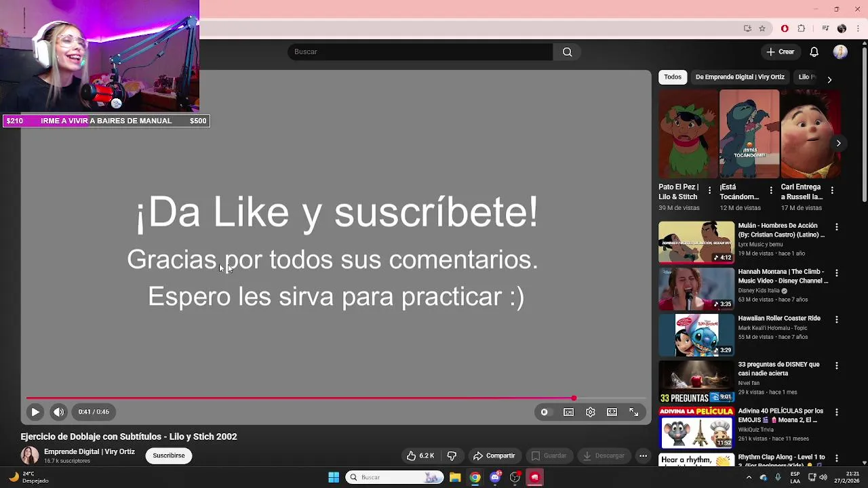Open YouTube notifications bell

pyautogui.click(x=814, y=52)
